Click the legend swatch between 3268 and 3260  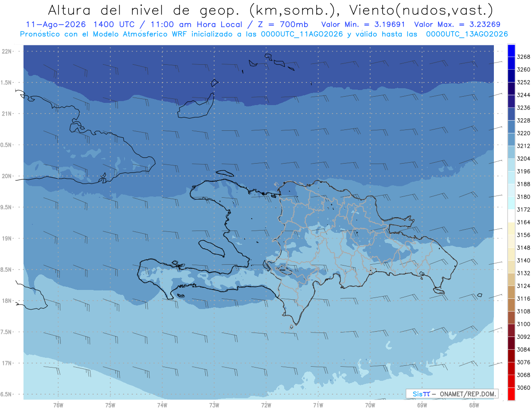click(x=511, y=63)
